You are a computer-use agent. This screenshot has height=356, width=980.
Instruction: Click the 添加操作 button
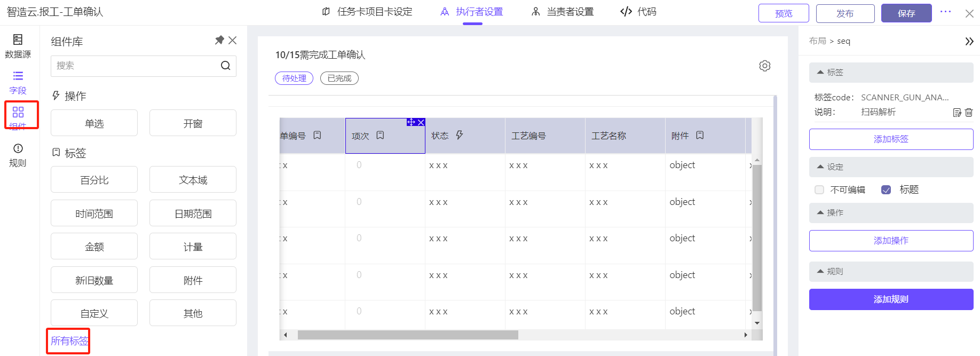tap(891, 241)
